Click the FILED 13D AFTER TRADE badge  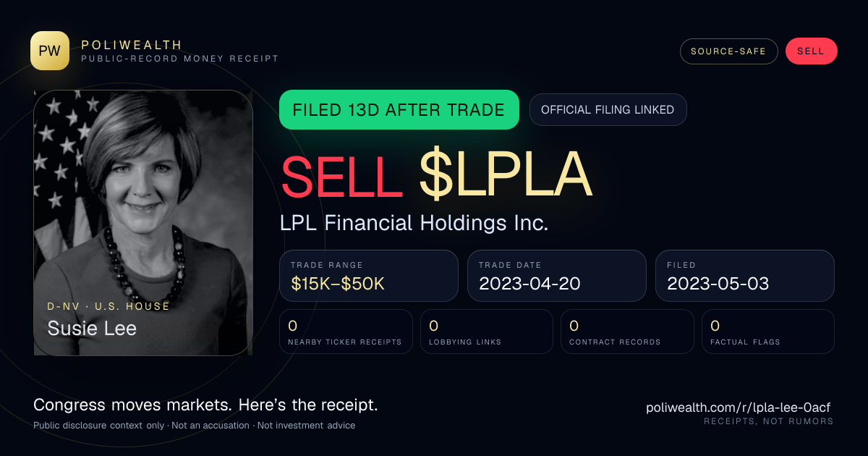[x=399, y=110]
